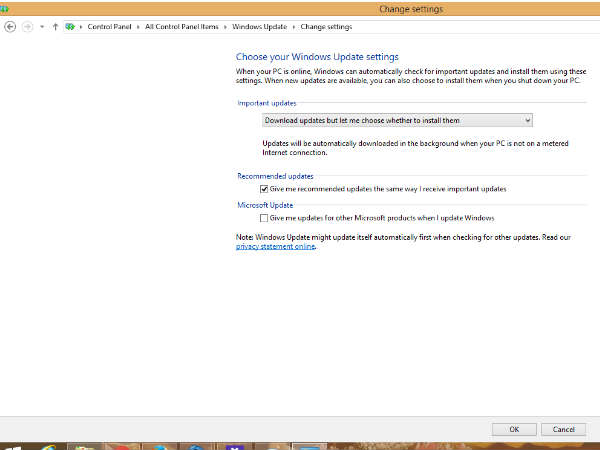
Task: Open the recent locations dropdown arrow
Action: (42, 26)
